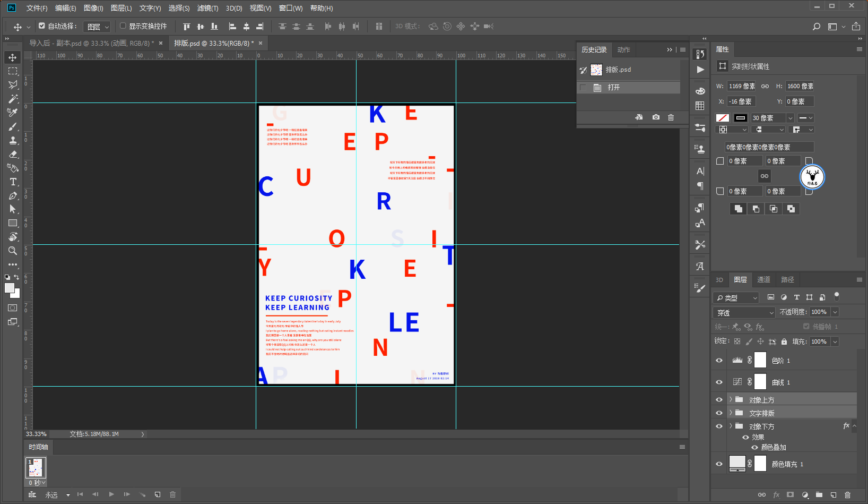Select the Brush tool
Viewport: 868px width, 504px height.
tap(13, 126)
